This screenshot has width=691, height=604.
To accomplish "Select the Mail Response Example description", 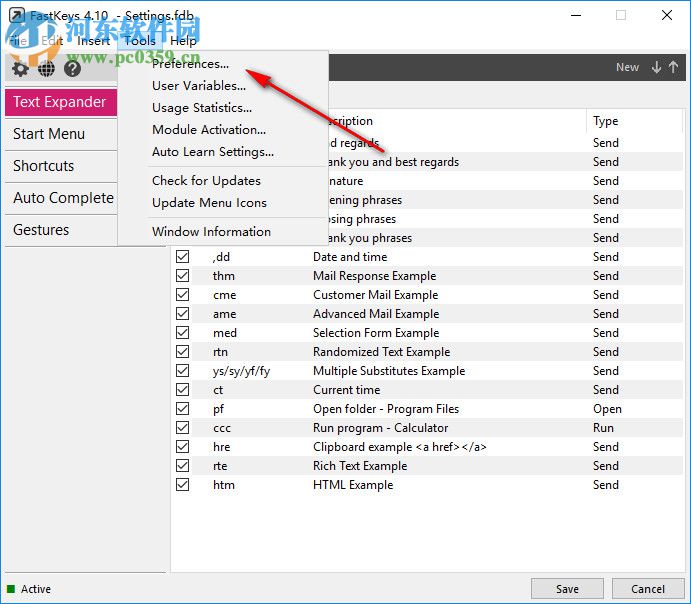I will tap(375, 276).
